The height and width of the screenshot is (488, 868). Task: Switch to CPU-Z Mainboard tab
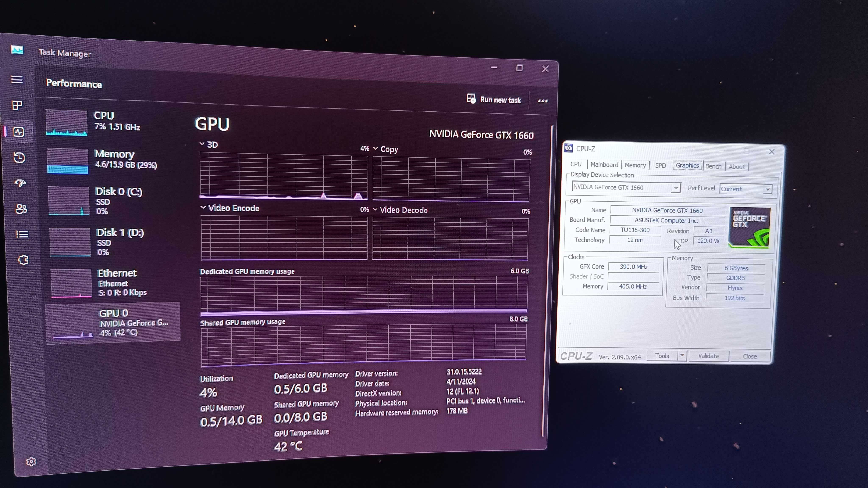[604, 166]
